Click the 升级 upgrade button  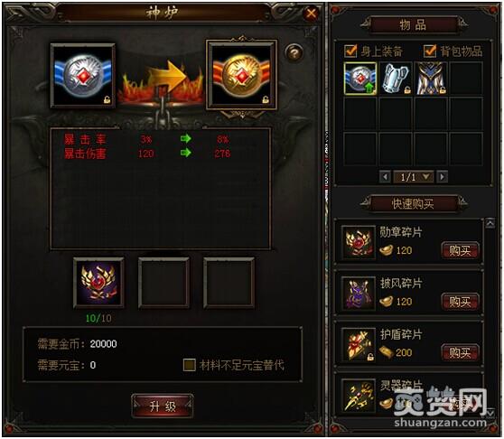click(x=163, y=406)
